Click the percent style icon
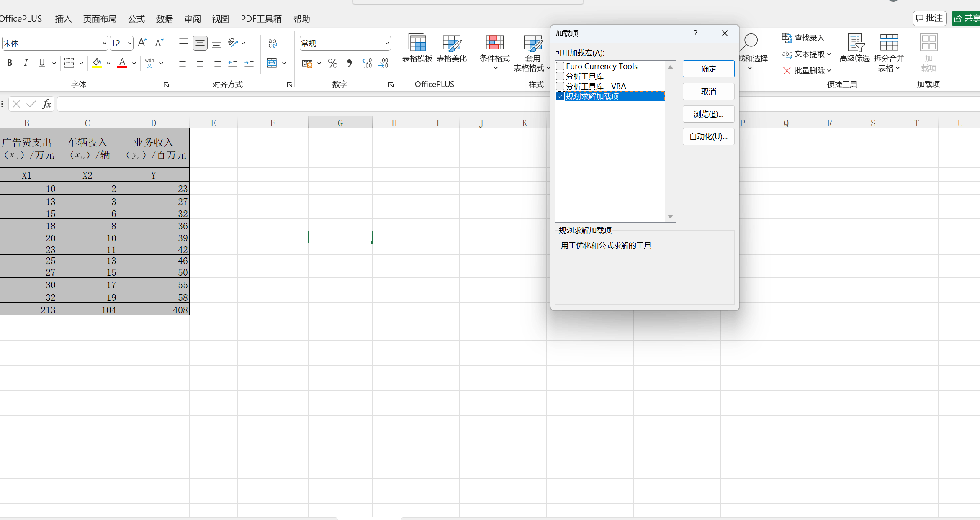 click(333, 63)
